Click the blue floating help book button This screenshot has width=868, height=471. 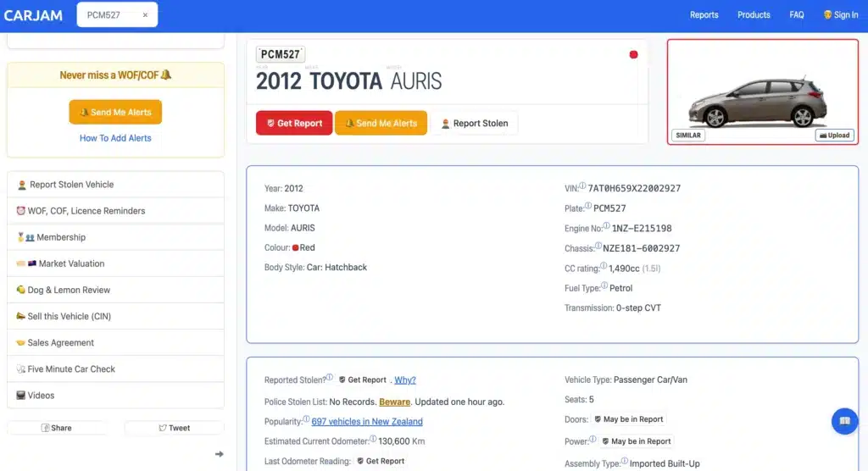(x=844, y=421)
